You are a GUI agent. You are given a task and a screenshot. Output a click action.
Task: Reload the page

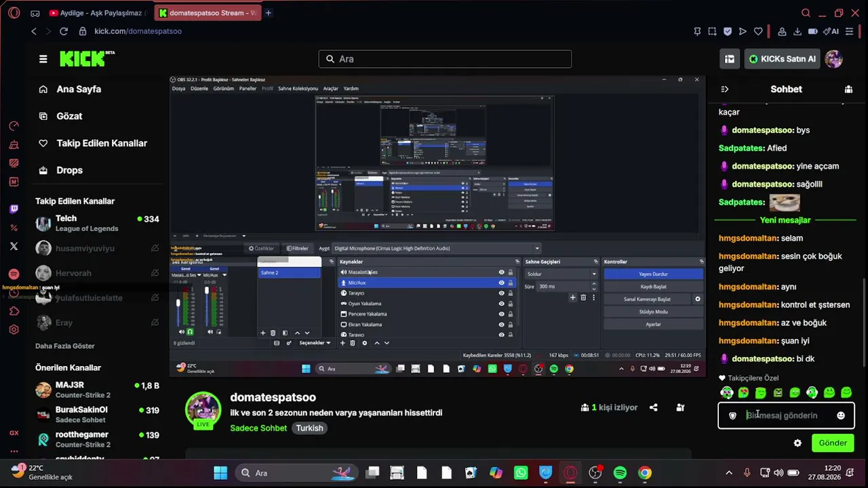(x=64, y=31)
